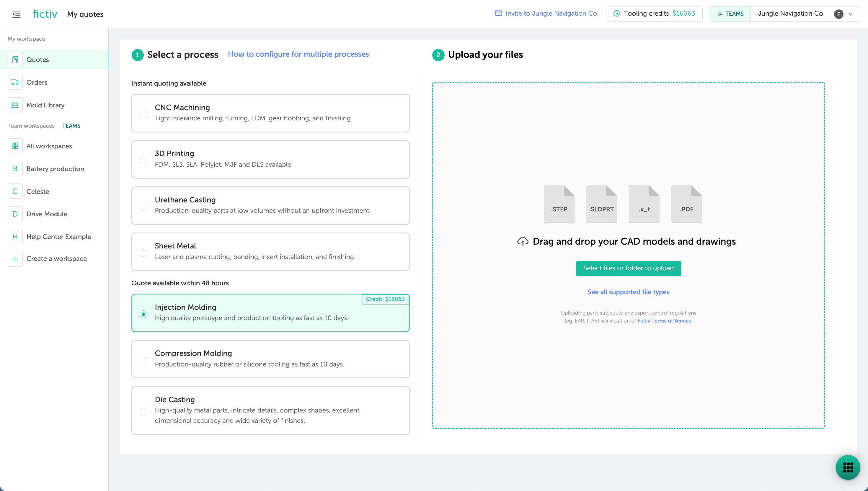The height and width of the screenshot is (491, 868).
Task: Click the fictiv logo
Action: click(x=45, y=14)
